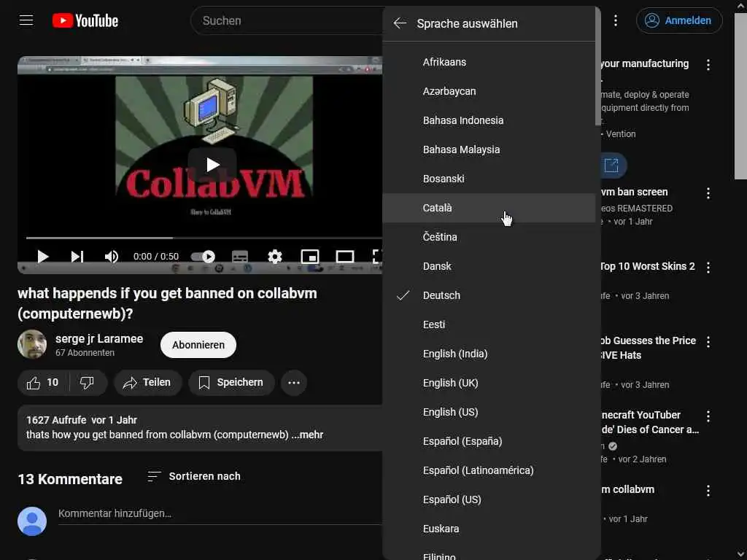Select Català language
747x560 pixels.
[489, 208]
